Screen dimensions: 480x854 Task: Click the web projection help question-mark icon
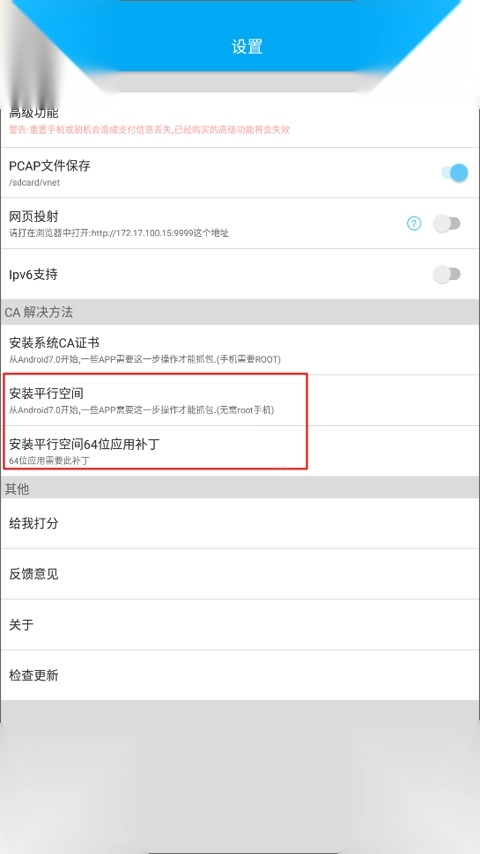pos(414,223)
